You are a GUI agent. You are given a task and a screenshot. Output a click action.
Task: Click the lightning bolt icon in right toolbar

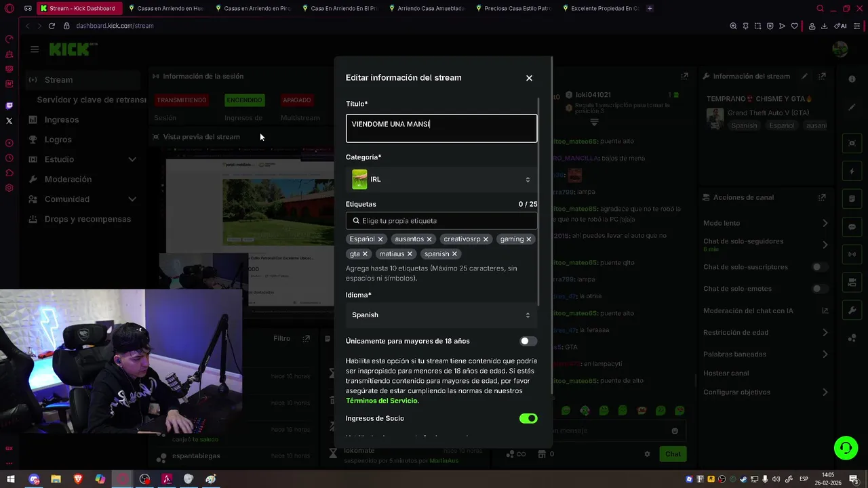852,171
